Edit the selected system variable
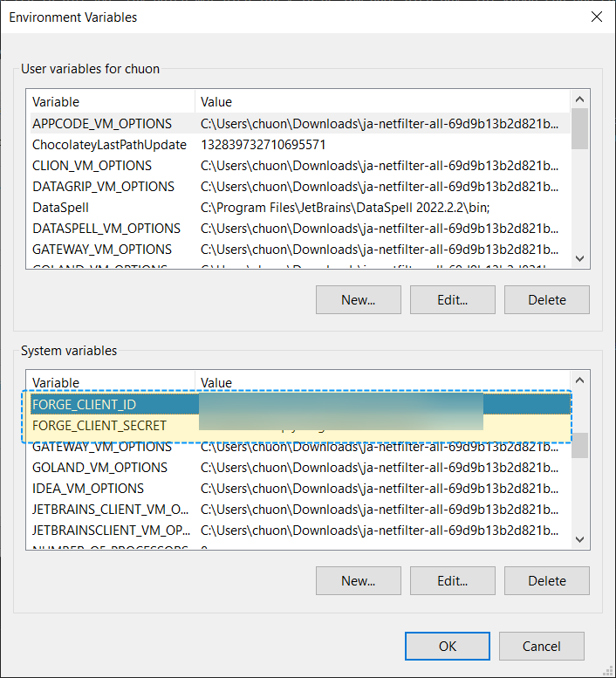The width and height of the screenshot is (616, 678). 452,580
